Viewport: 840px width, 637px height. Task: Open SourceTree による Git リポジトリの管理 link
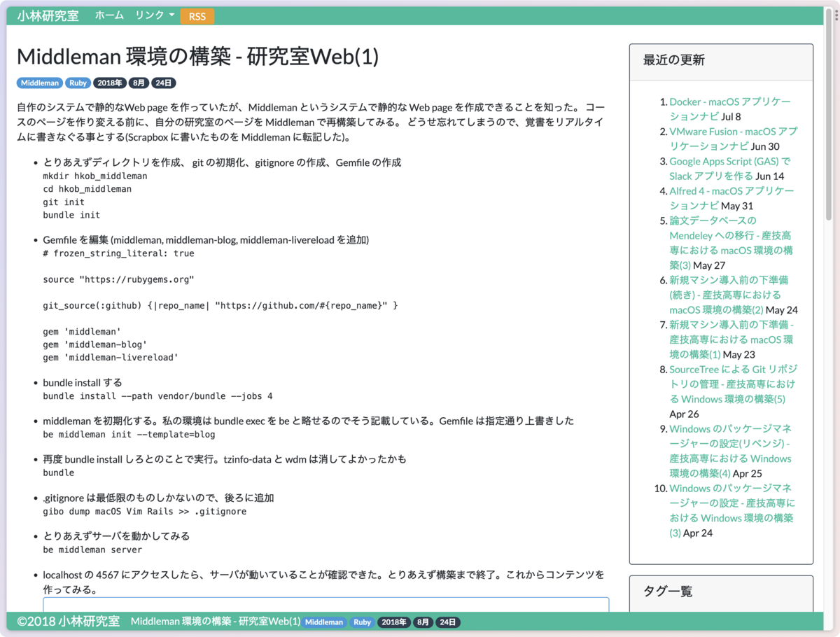[x=733, y=384]
